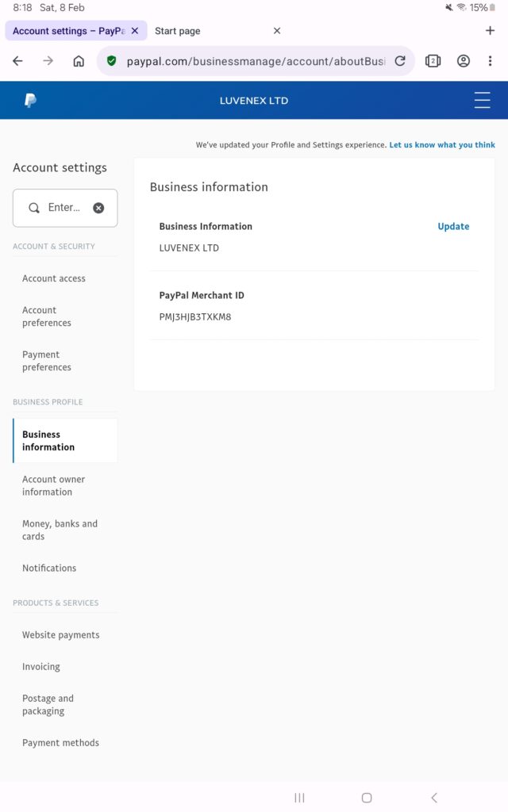Close the Start page tab

coord(277,31)
